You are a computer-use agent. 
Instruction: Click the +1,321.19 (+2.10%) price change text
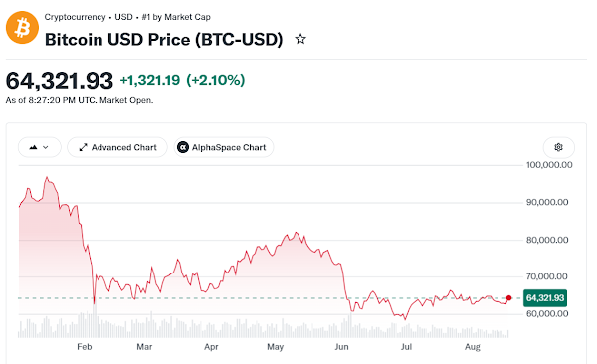[x=182, y=80]
